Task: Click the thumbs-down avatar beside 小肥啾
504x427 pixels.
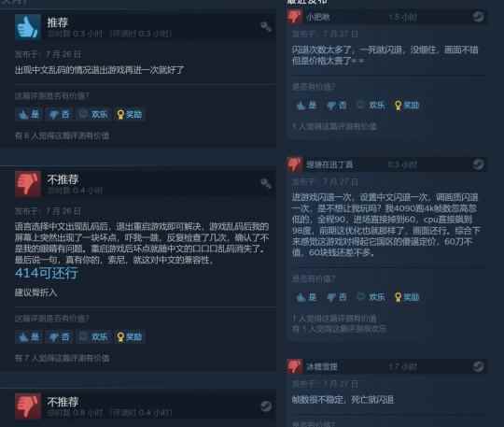Action: click(294, 16)
